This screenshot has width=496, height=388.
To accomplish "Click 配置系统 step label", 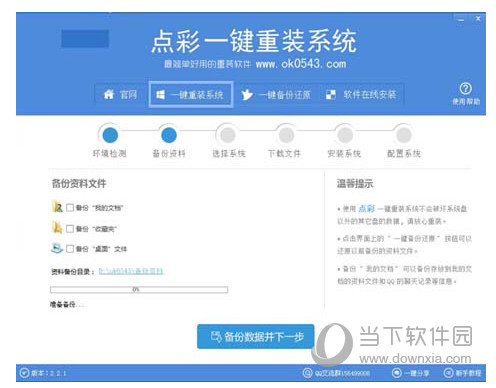I will (x=404, y=154).
